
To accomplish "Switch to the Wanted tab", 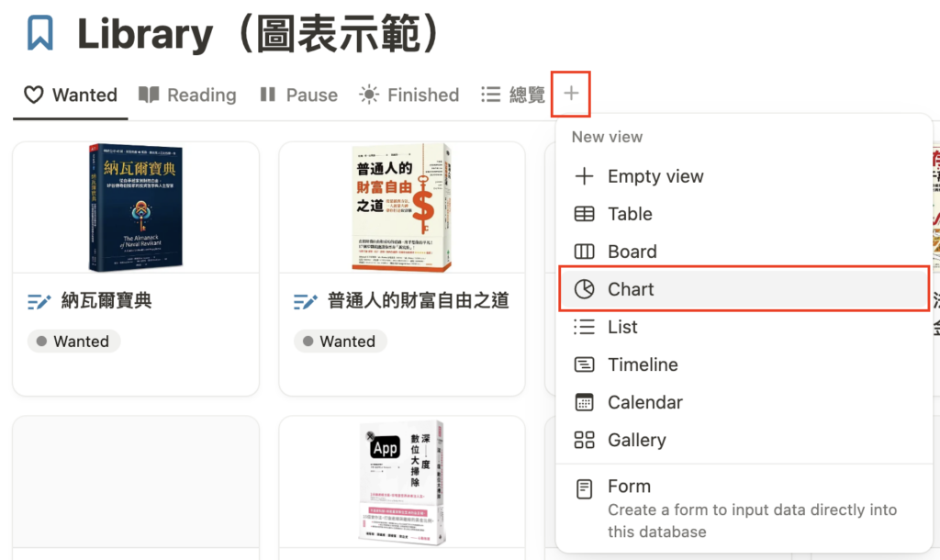I will click(x=71, y=95).
